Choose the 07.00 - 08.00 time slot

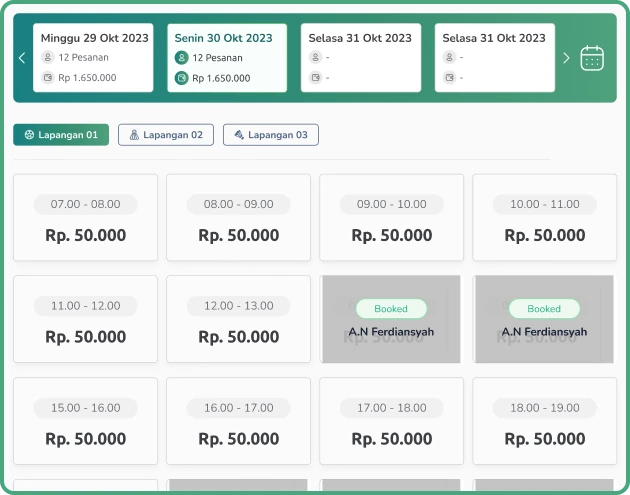(86, 217)
